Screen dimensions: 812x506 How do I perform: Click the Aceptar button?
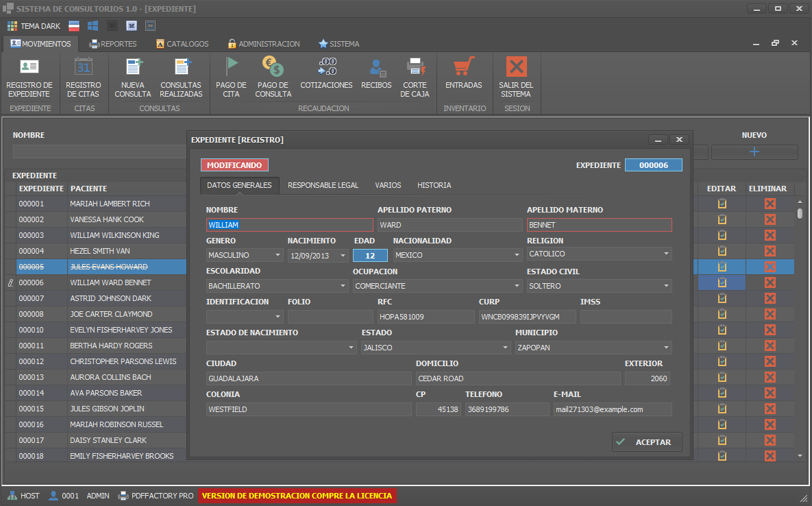click(x=647, y=442)
